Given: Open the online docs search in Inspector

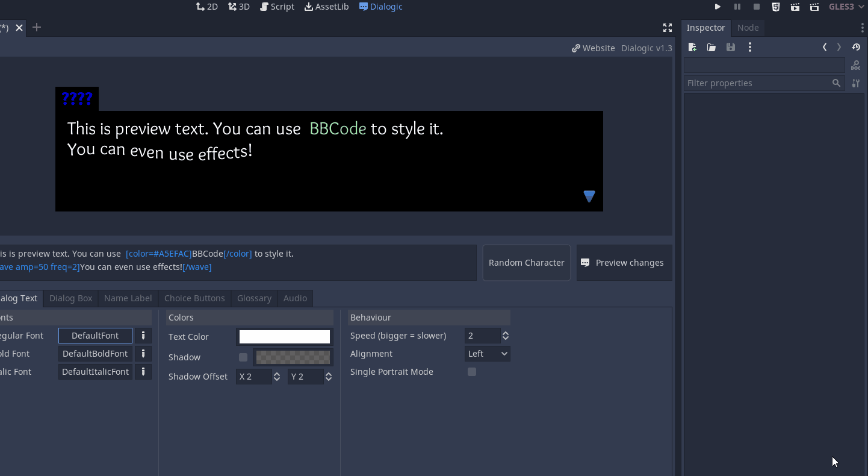Looking at the screenshot, I should [x=855, y=65].
